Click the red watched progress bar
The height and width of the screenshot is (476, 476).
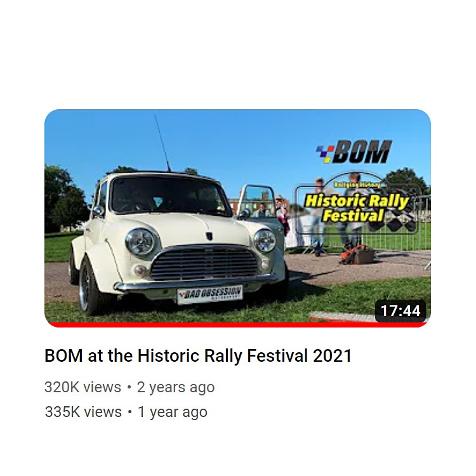click(x=238, y=324)
